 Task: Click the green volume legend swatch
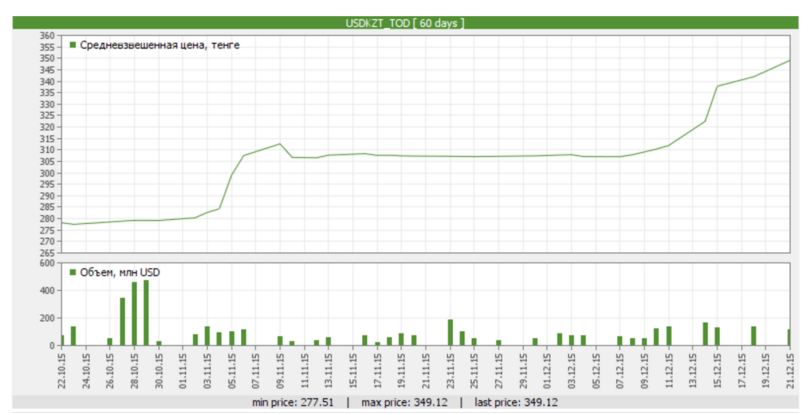[x=73, y=272]
